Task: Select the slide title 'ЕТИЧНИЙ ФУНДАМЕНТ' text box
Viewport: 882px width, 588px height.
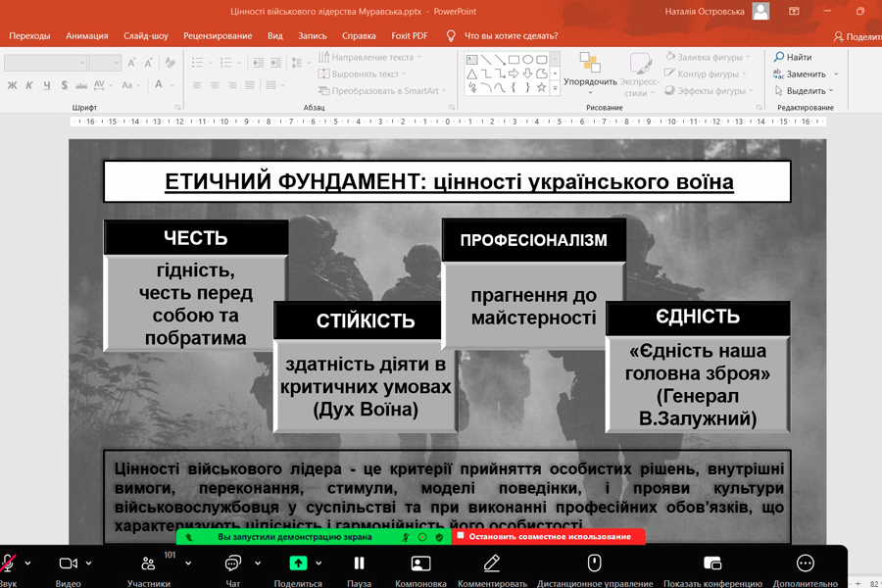Action: pyautogui.click(x=447, y=181)
